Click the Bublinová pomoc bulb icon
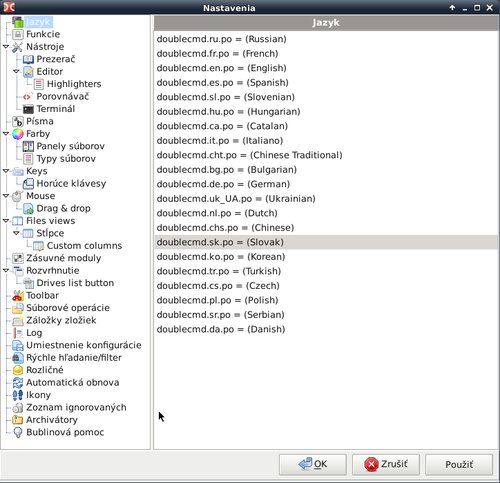This screenshot has height=483, width=500. pos(18,432)
